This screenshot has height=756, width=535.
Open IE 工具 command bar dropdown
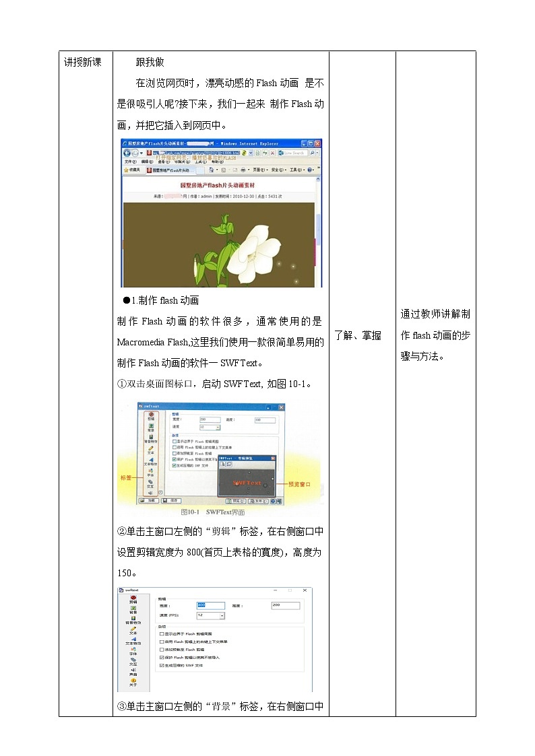[298, 170]
